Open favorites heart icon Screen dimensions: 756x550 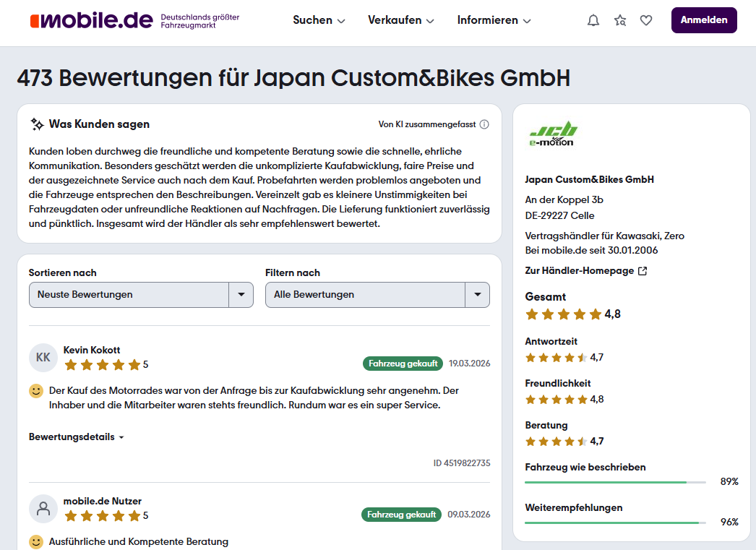tap(646, 20)
